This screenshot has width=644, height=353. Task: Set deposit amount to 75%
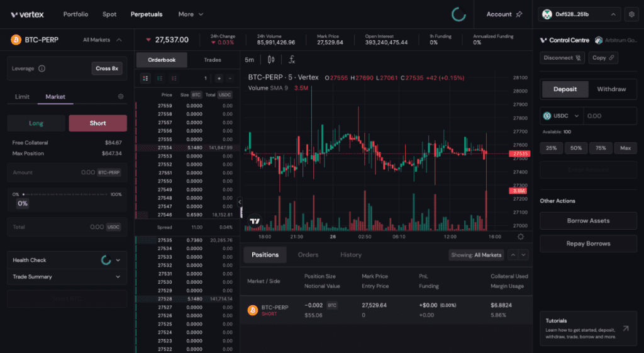(601, 148)
